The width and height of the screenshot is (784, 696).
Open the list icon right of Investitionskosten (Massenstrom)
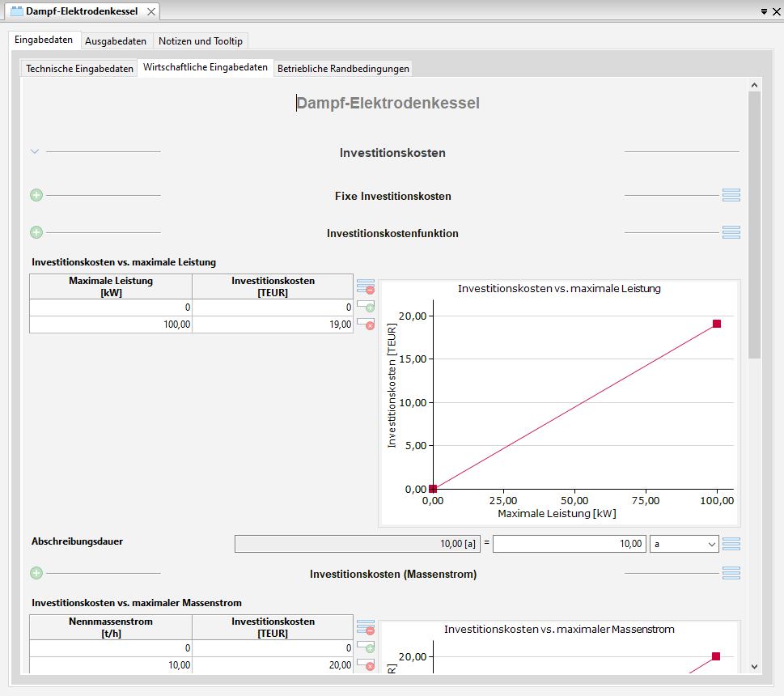pyautogui.click(x=731, y=573)
